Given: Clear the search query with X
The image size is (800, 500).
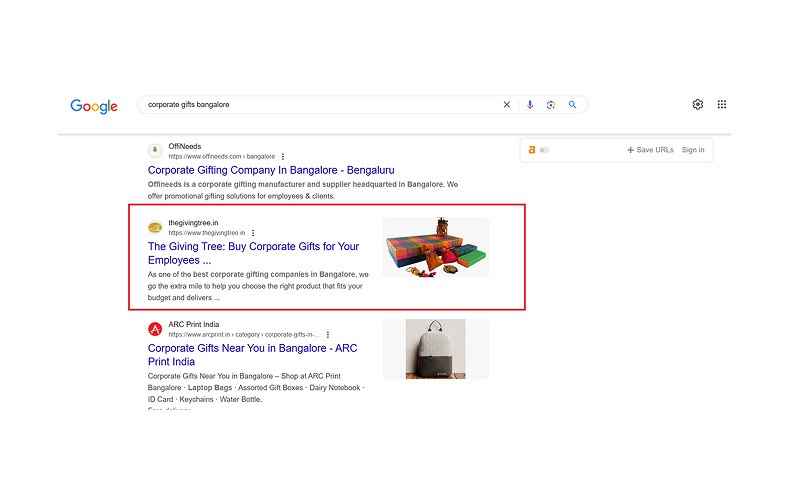Looking at the screenshot, I should click(507, 105).
